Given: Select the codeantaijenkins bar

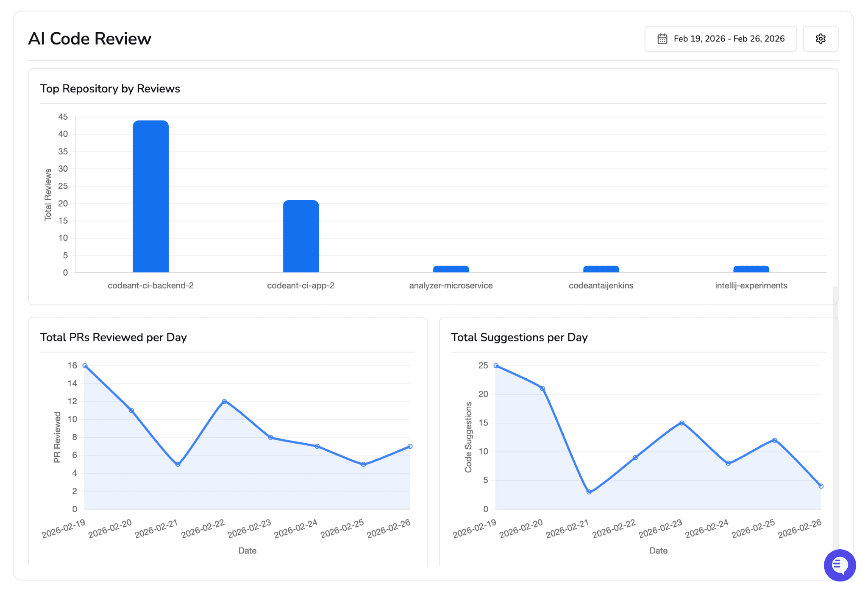Looking at the screenshot, I should 601,269.
